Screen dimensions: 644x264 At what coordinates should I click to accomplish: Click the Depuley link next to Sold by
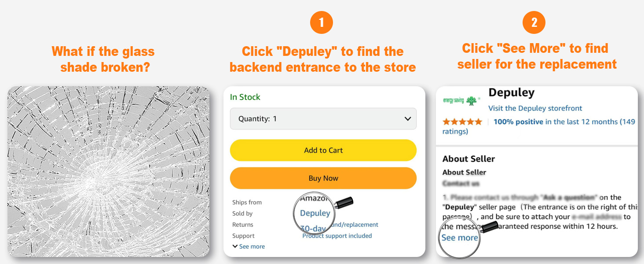tap(315, 213)
